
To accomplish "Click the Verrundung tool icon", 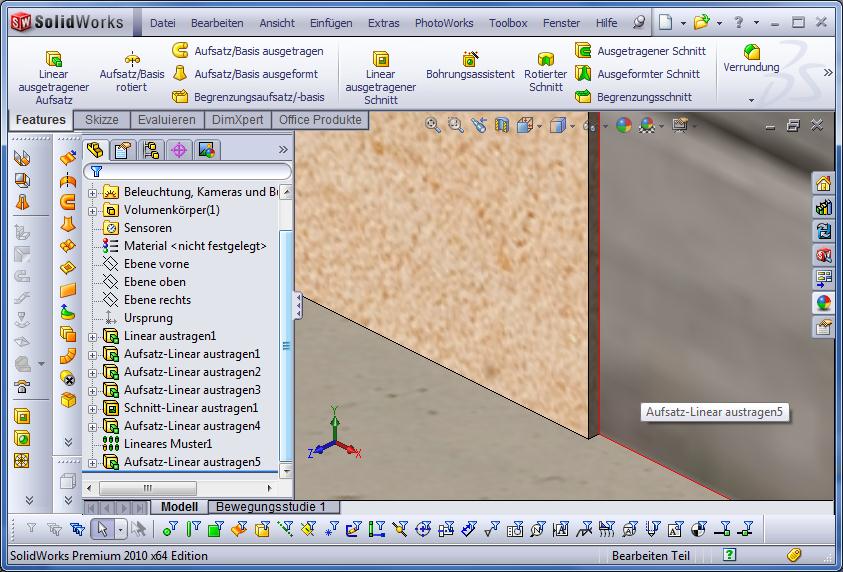I will (751, 52).
